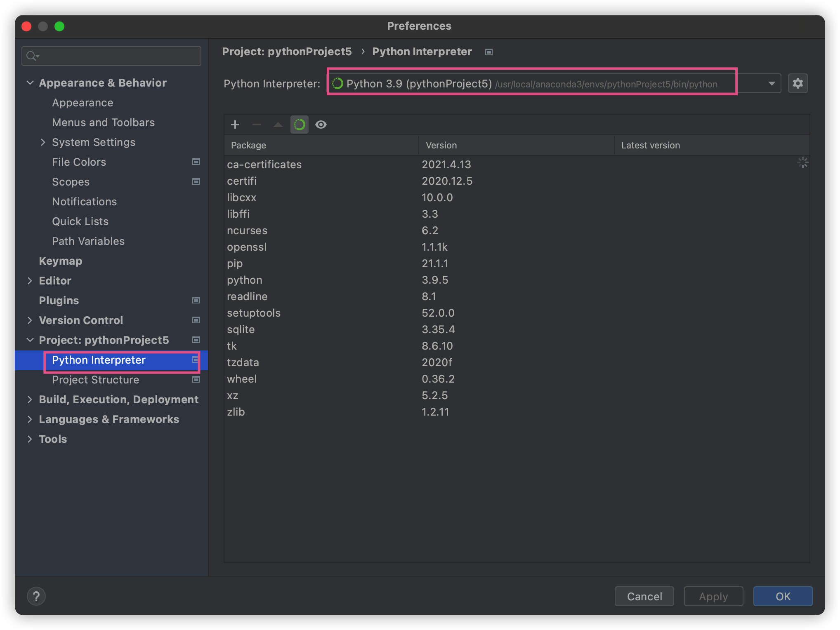
Task: Select Keymap in the settings sidebar
Action: (x=61, y=261)
